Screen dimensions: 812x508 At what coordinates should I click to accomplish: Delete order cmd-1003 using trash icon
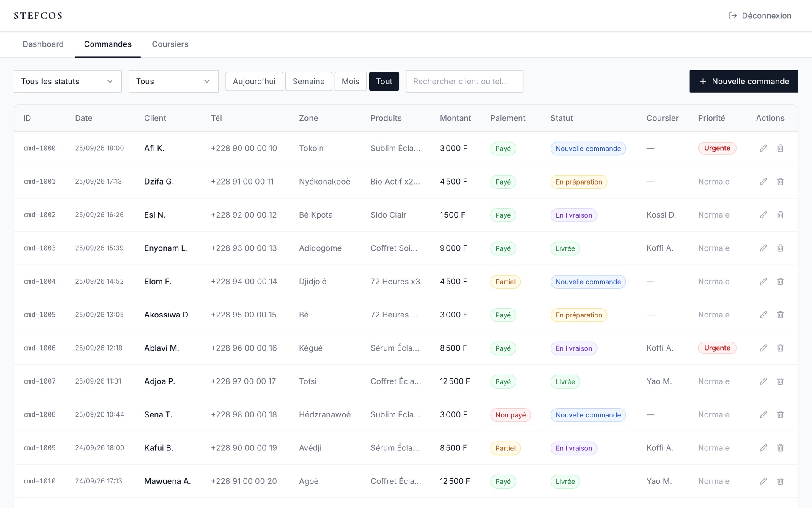(x=780, y=248)
